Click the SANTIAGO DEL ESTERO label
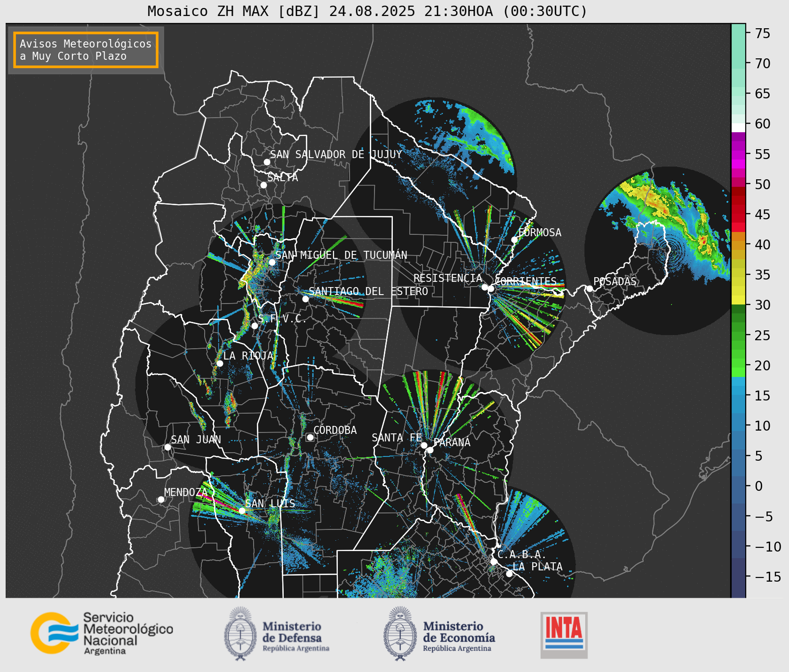The width and height of the screenshot is (789, 672). (368, 291)
